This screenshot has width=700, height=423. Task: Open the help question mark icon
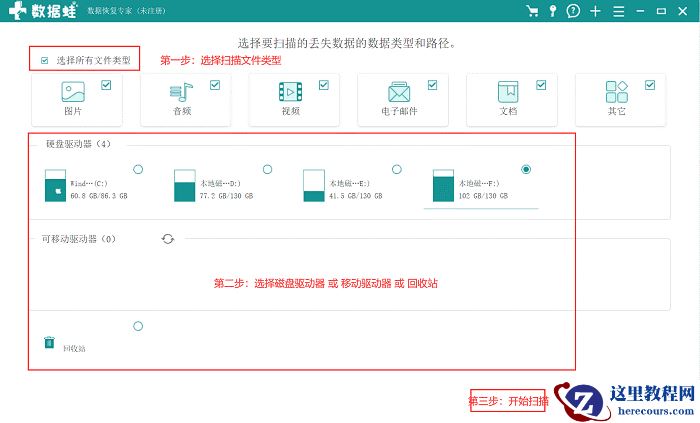pos(573,11)
